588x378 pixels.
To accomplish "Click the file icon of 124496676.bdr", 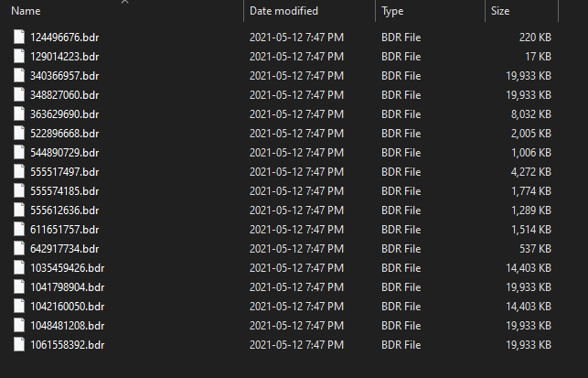I will (x=19, y=38).
